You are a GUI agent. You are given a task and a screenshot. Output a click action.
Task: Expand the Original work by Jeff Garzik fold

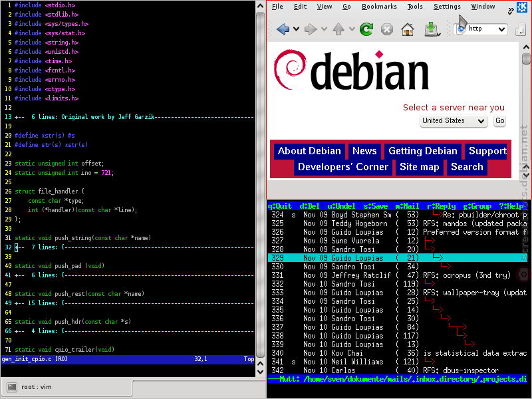click(x=134, y=117)
